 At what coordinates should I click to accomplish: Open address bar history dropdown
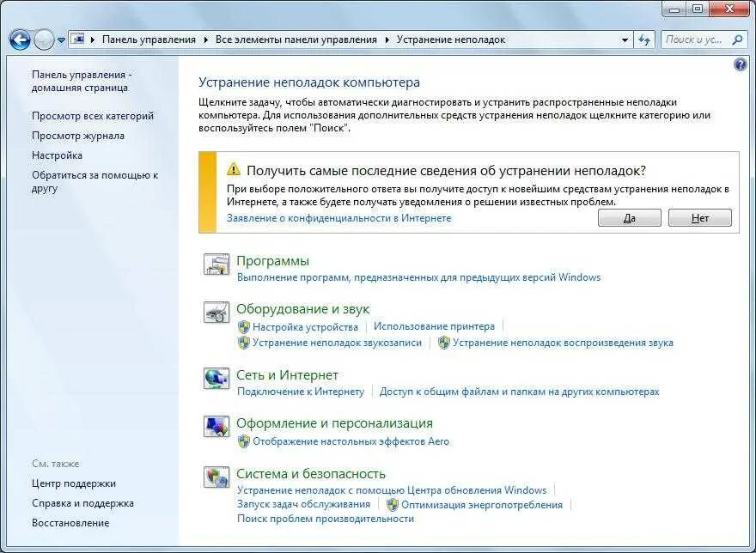point(625,40)
